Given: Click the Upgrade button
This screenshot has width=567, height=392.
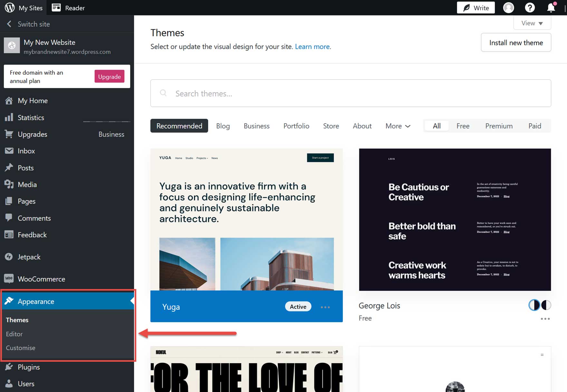Looking at the screenshot, I should coord(109,76).
